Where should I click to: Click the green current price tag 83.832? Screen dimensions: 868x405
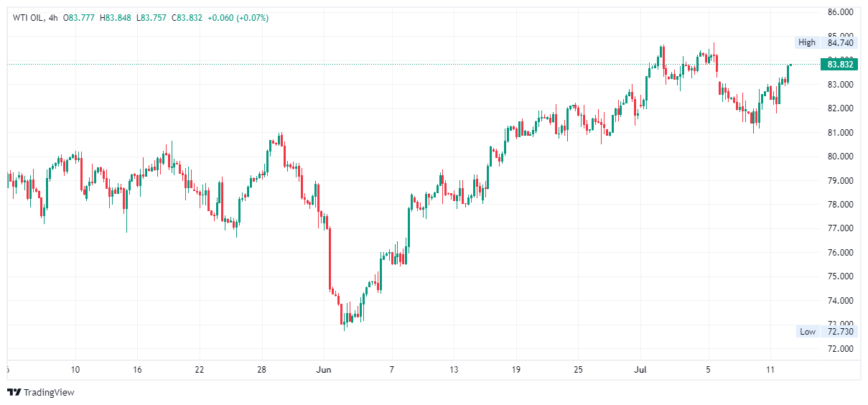point(839,65)
